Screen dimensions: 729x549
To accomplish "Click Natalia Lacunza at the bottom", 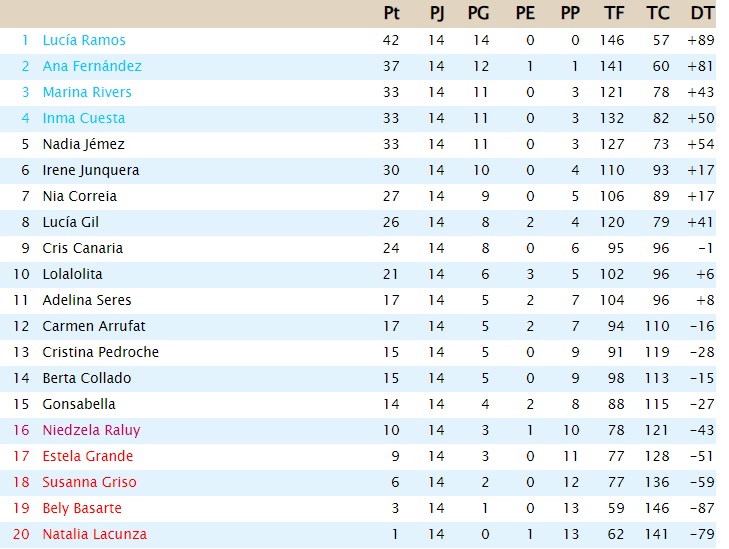I will click(94, 534).
